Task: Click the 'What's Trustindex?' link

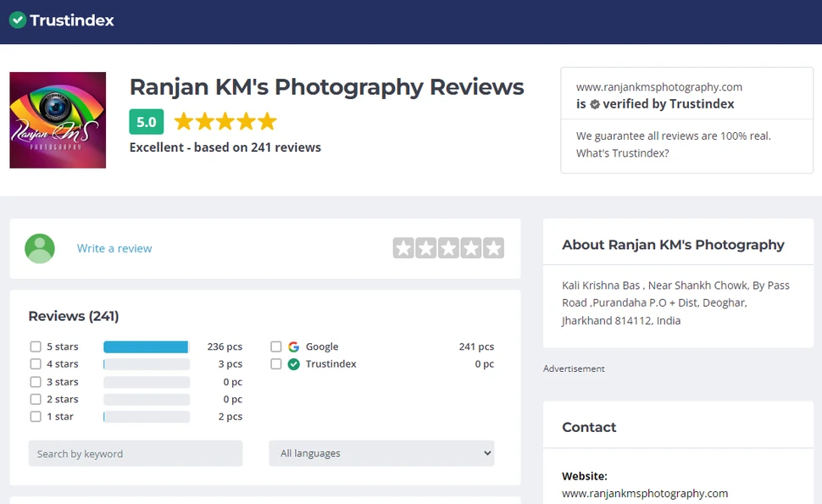Action: 622,153
